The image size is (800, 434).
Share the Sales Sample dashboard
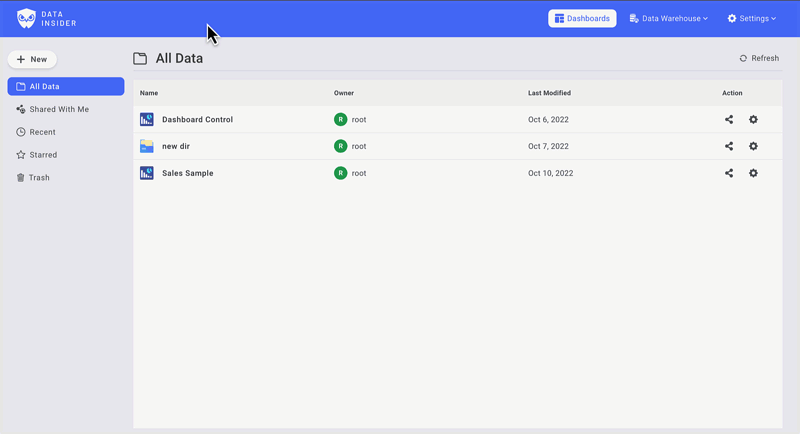coord(729,174)
